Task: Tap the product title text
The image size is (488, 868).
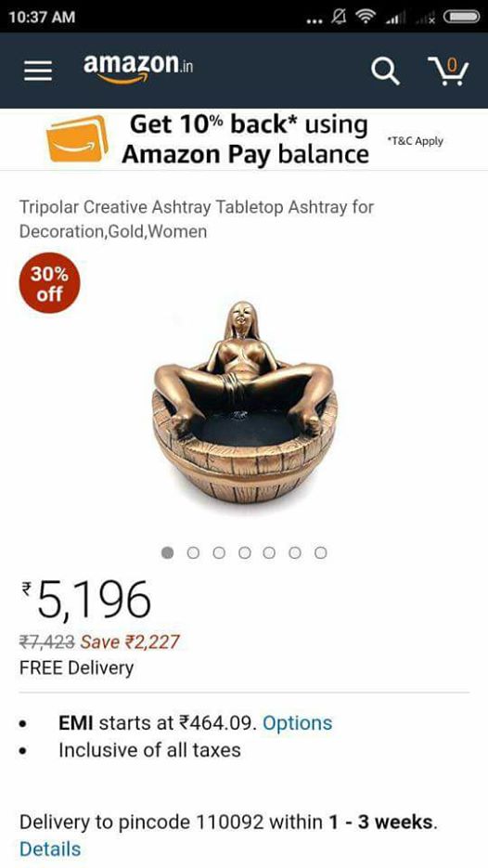Action: tap(197, 219)
